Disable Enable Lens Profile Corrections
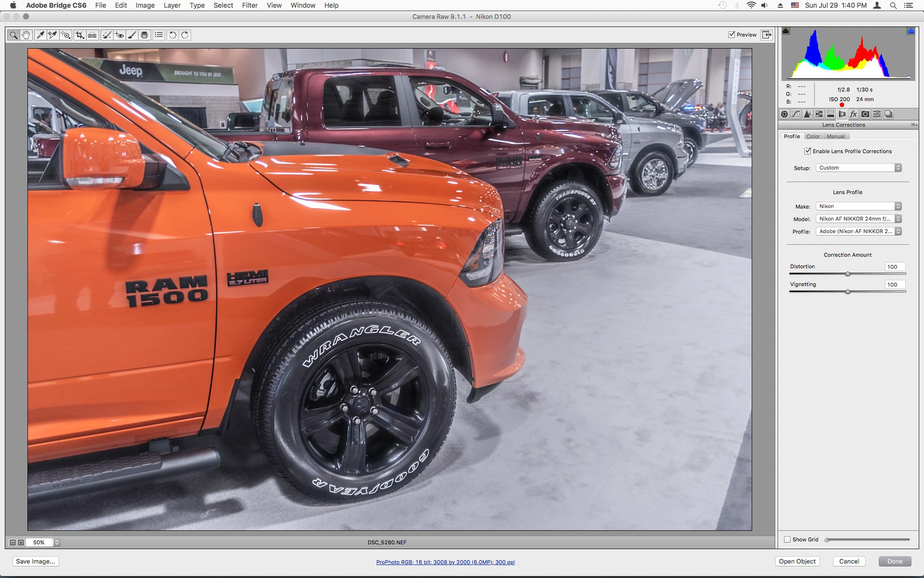Image resolution: width=924 pixels, height=578 pixels. click(808, 151)
